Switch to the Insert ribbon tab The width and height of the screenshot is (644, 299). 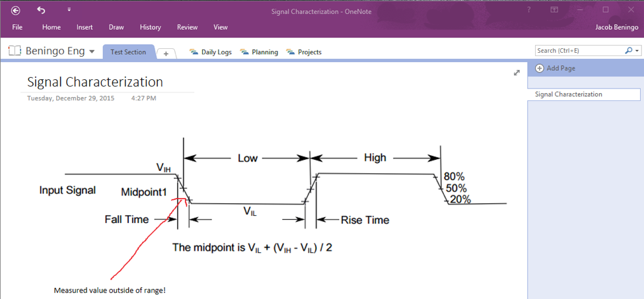tap(85, 27)
